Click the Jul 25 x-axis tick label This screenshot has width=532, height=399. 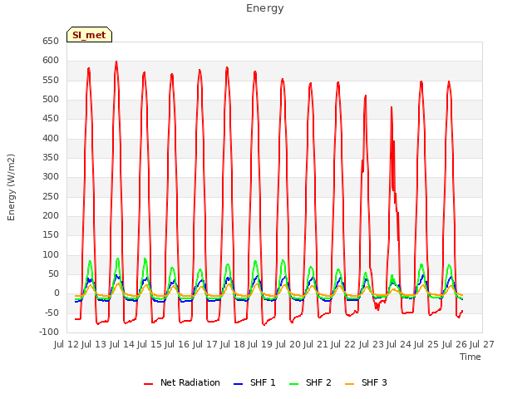[x=426, y=344]
